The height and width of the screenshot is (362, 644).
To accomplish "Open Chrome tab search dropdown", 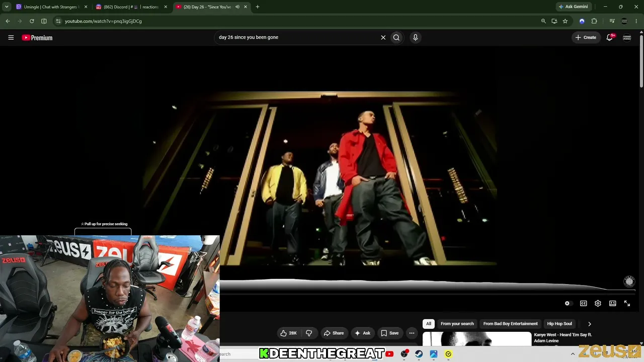I will 7,7.
